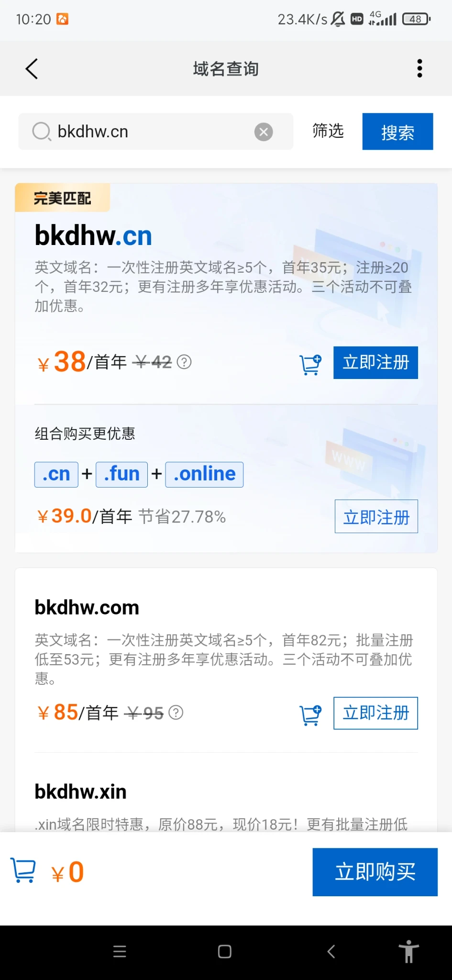Register the .cn+.fun+.online bundle
452x980 pixels.
pyautogui.click(x=376, y=516)
